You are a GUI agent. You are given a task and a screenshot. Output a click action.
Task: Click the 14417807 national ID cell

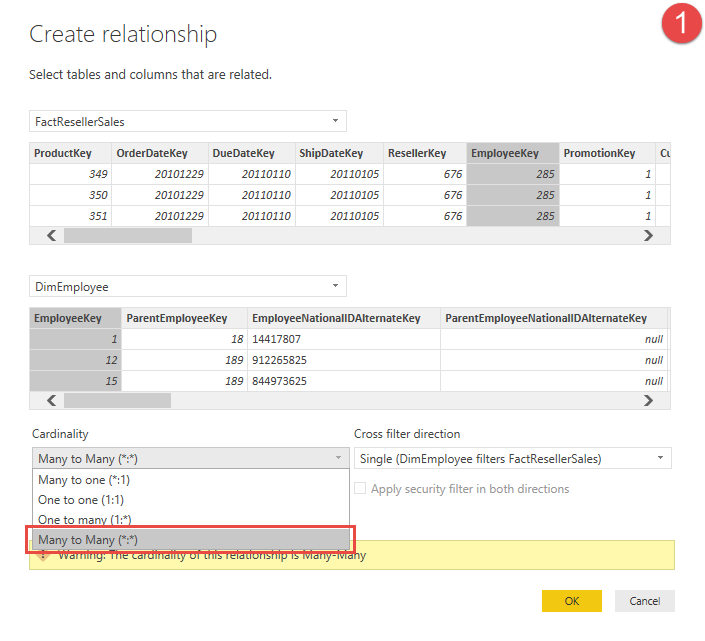coord(344,339)
